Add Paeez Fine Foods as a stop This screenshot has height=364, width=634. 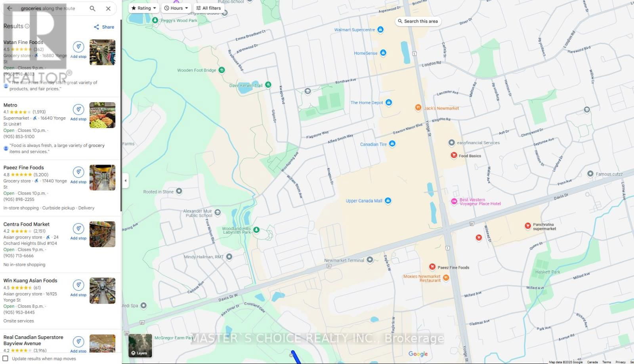coord(78,175)
